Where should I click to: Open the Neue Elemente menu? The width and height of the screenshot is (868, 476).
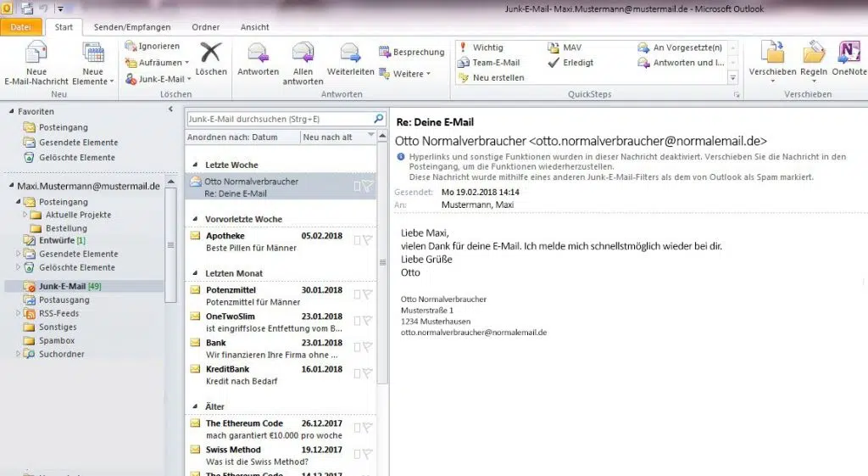pyautogui.click(x=93, y=63)
